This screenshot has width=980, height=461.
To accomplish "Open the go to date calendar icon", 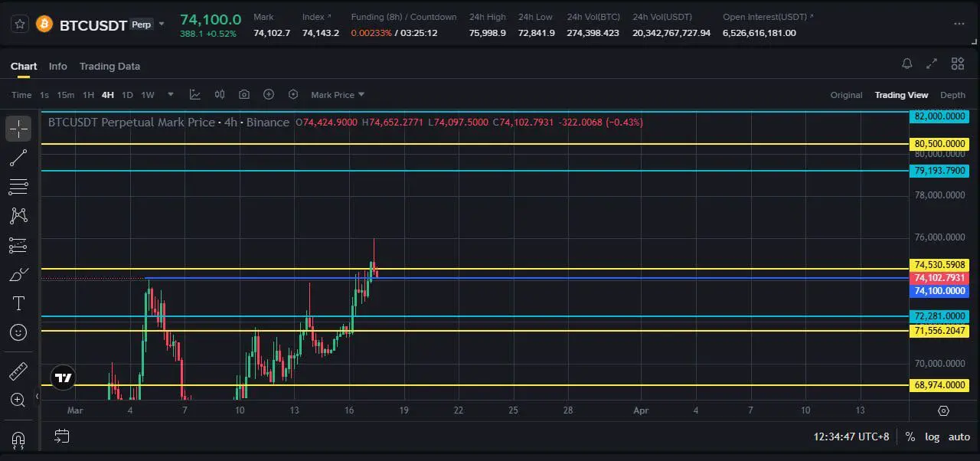I will pyautogui.click(x=62, y=436).
